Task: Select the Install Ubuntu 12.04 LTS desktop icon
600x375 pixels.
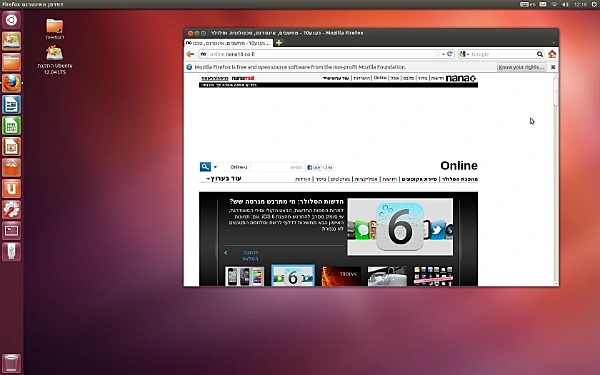Action: coord(54,60)
